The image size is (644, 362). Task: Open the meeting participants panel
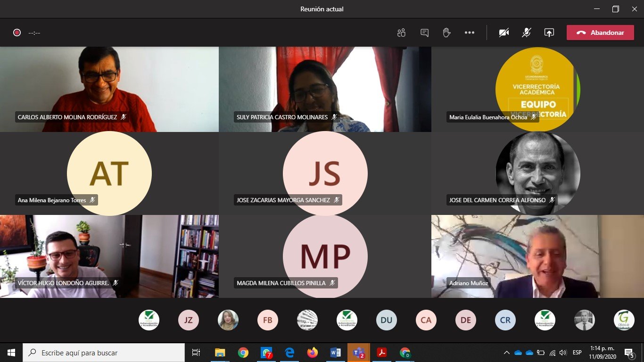pyautogui.click(x=401, y=33)
